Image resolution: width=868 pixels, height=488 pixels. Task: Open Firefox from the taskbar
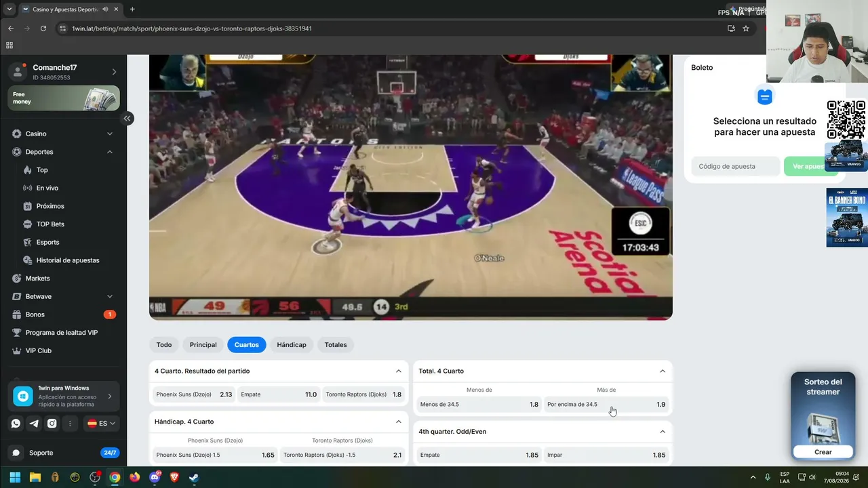(x=134, y=477)
